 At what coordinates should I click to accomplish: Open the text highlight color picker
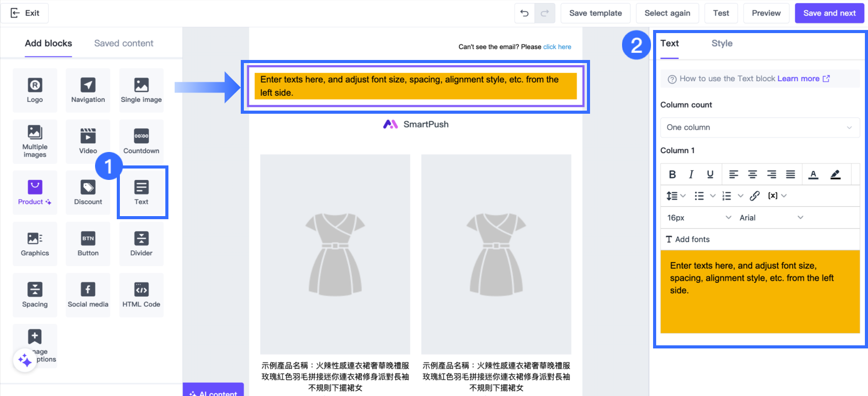(x=835, y=174)
